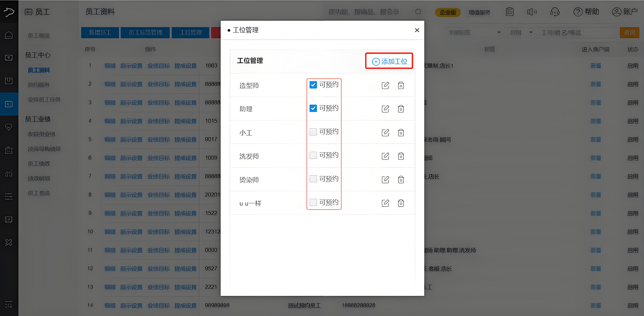
Task: Delete the 洗发师 row
Action: (401, 156)
